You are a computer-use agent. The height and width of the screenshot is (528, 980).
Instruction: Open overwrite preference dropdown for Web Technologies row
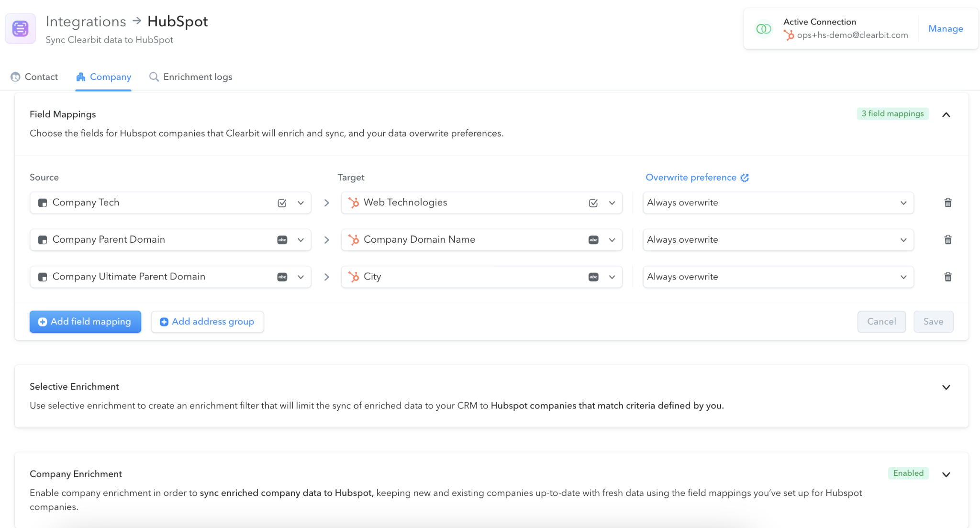[x=778, y=203]
